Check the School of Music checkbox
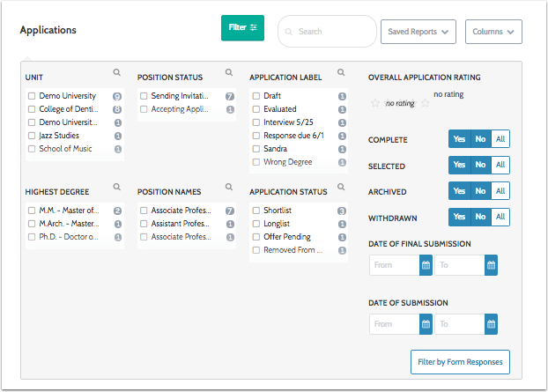548x392 pixels. [x=32, y=149]
